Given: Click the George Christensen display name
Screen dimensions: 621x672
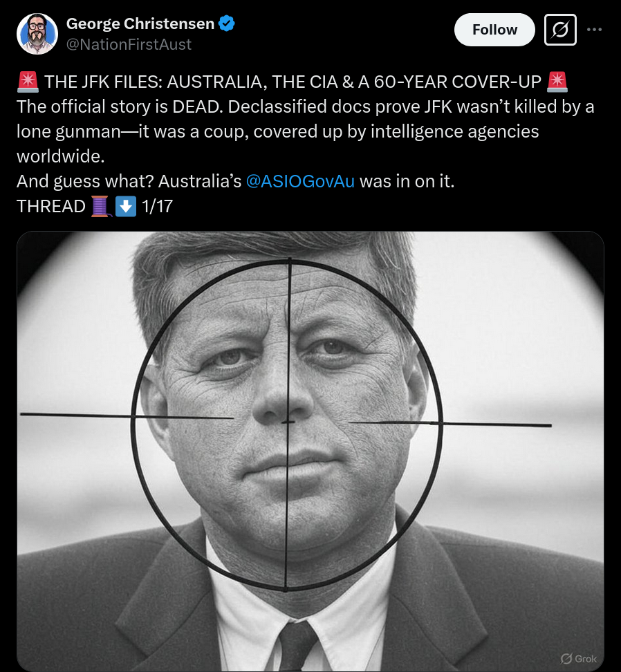Looking at the screenshot, I should point(140,24).
